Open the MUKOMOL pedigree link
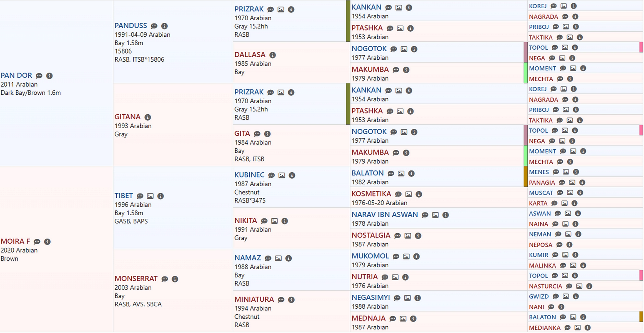Viewport: 644px width, 333px height. pos(370,256)
